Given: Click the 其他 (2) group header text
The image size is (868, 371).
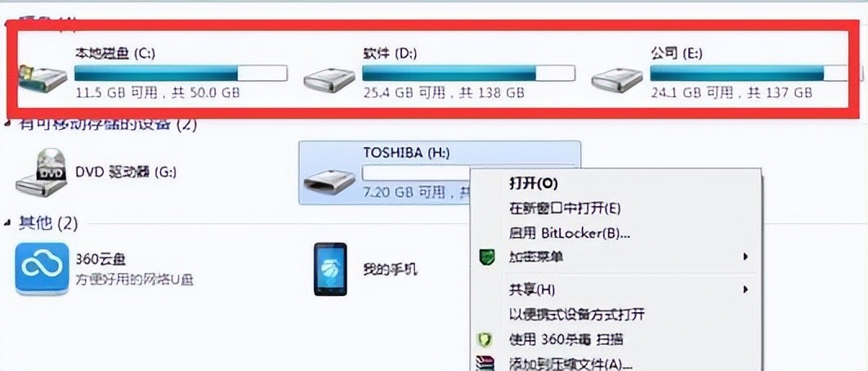Looking at the screenshot, I should (49, 224).
